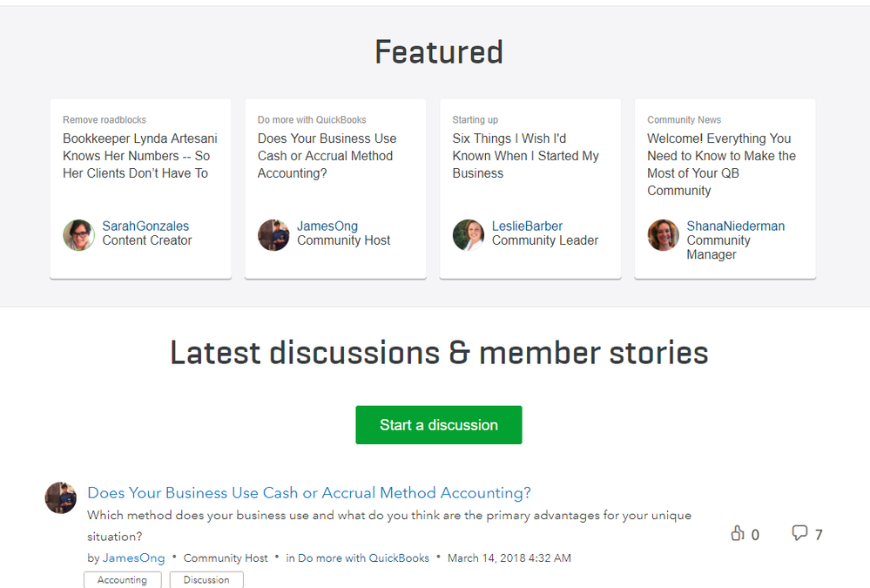
Task: Open the Cash or Accrual discussion title
Action: [309, 493]
